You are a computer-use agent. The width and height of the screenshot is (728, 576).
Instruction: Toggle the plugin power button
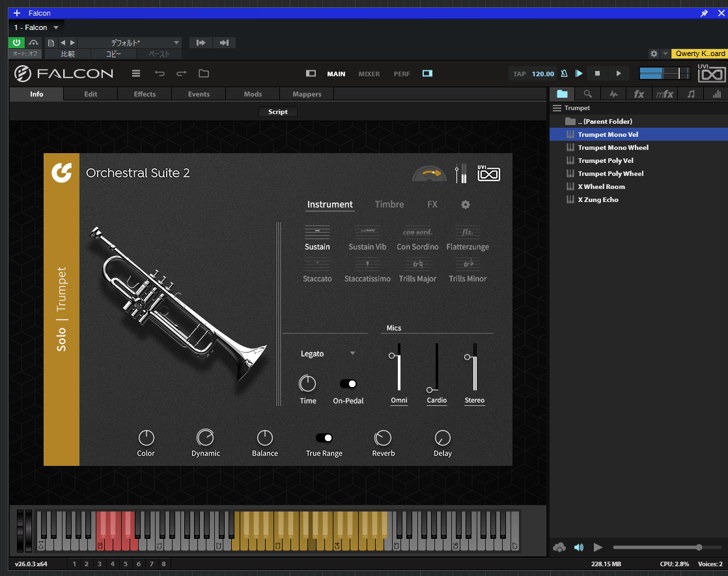point(17,43)
